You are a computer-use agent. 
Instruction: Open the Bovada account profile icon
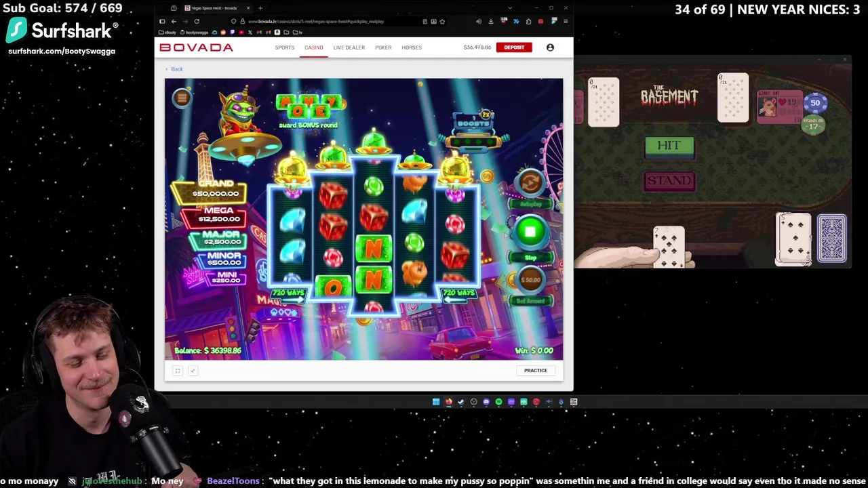point(550,47)
